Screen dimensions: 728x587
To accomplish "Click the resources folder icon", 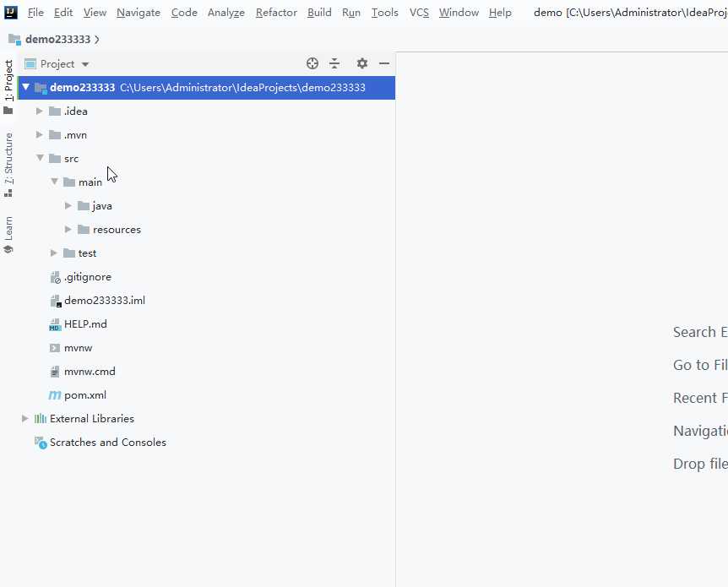I will [84, 230].
